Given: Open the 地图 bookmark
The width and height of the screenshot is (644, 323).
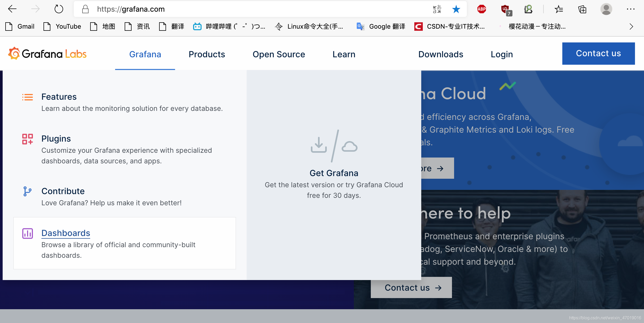Looking at the screenshot, I should click(x=102, y=27).
